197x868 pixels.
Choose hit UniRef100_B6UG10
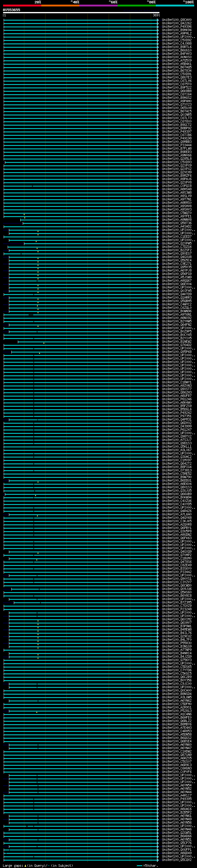pos(177,50)
